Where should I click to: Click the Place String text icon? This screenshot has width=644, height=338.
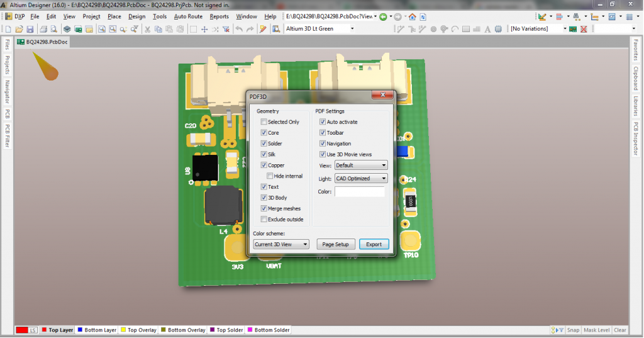coord(487,29)
